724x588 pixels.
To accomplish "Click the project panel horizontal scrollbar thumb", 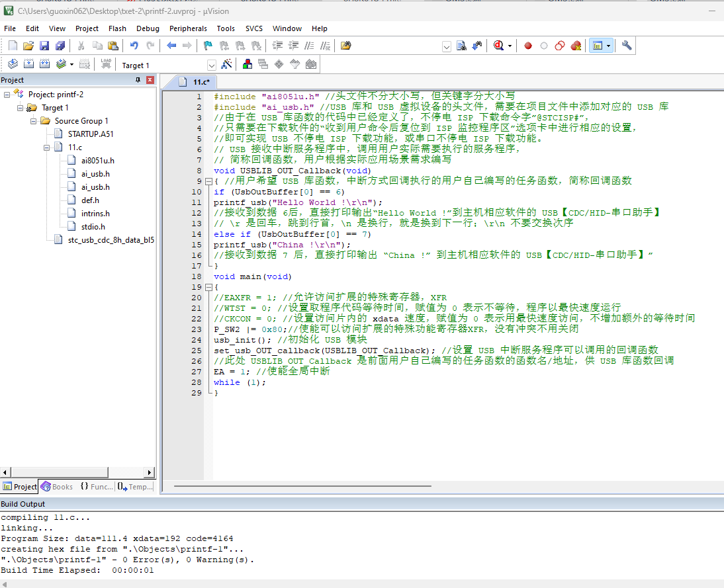I will 59,472.
